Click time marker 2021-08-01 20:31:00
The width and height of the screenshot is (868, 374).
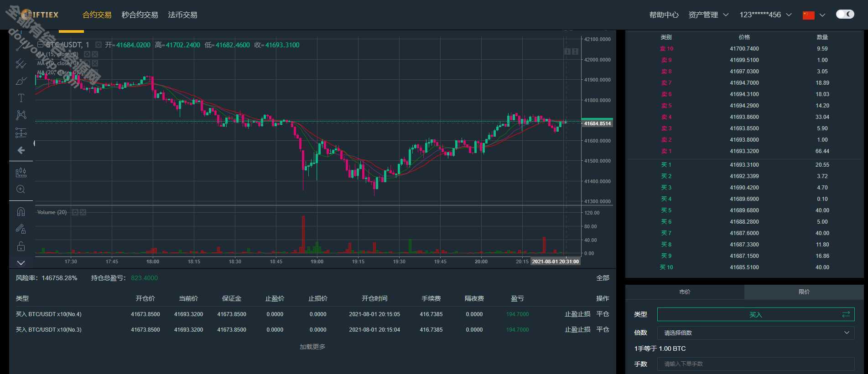click(555, 261)
